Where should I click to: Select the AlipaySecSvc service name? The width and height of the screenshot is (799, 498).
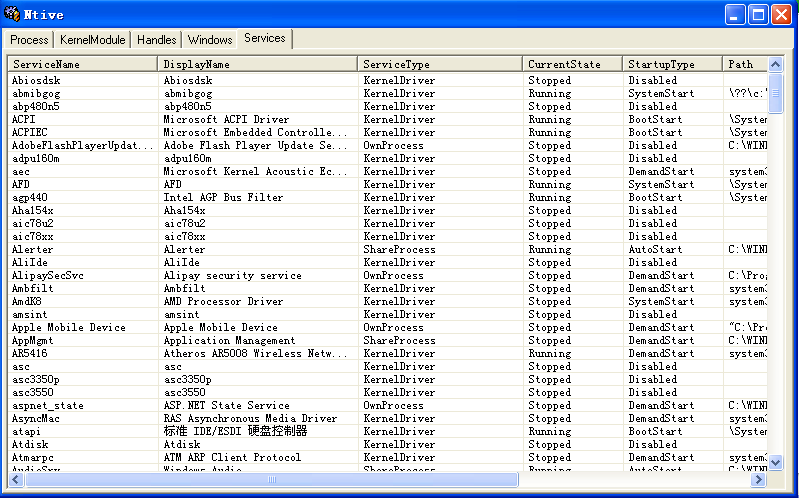coord(48,275)
